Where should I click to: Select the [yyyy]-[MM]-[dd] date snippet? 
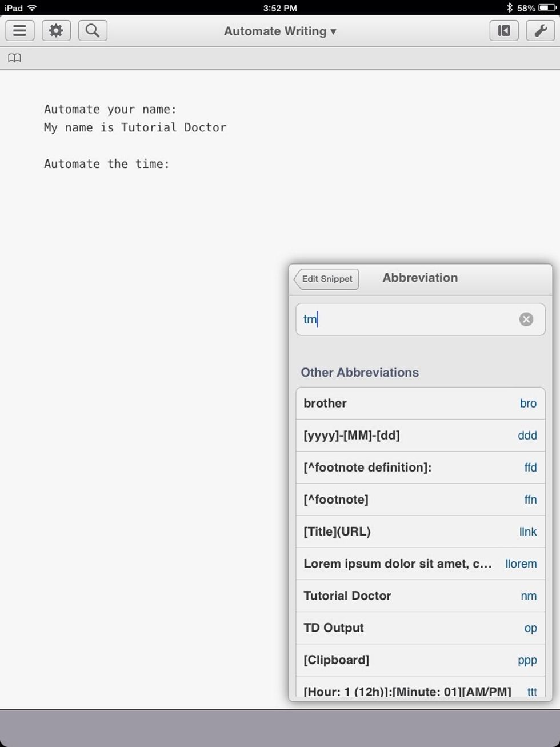[420, 436]
